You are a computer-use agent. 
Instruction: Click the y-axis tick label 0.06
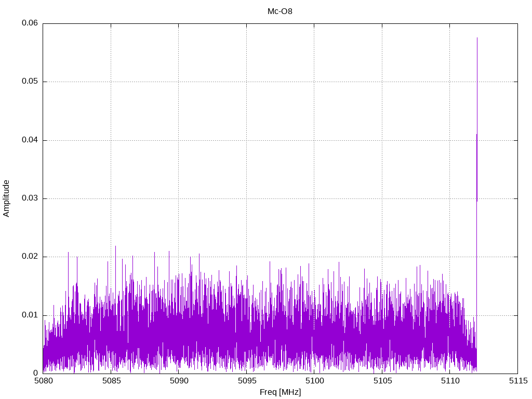tap(30, 23)
